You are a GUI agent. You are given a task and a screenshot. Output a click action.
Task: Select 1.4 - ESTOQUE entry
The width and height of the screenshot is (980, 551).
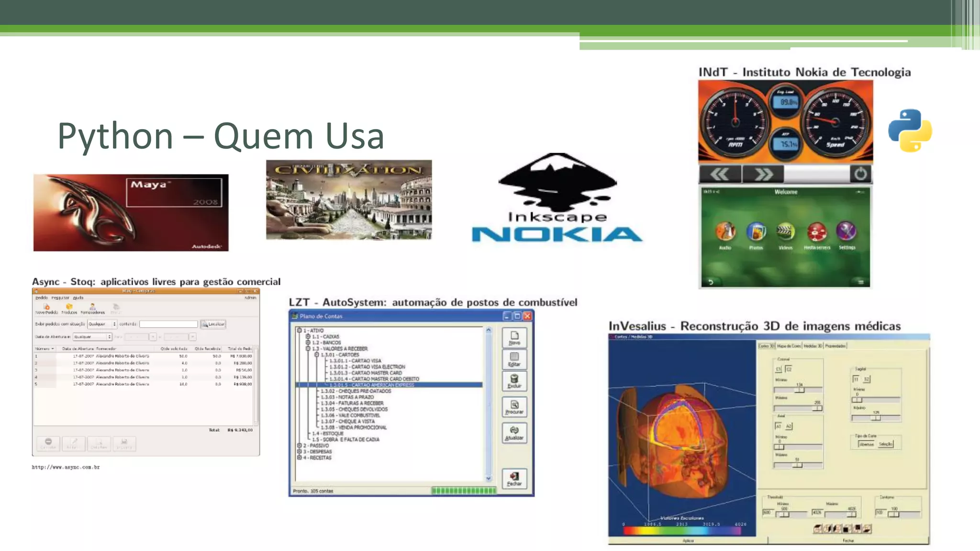pos(328,433)
